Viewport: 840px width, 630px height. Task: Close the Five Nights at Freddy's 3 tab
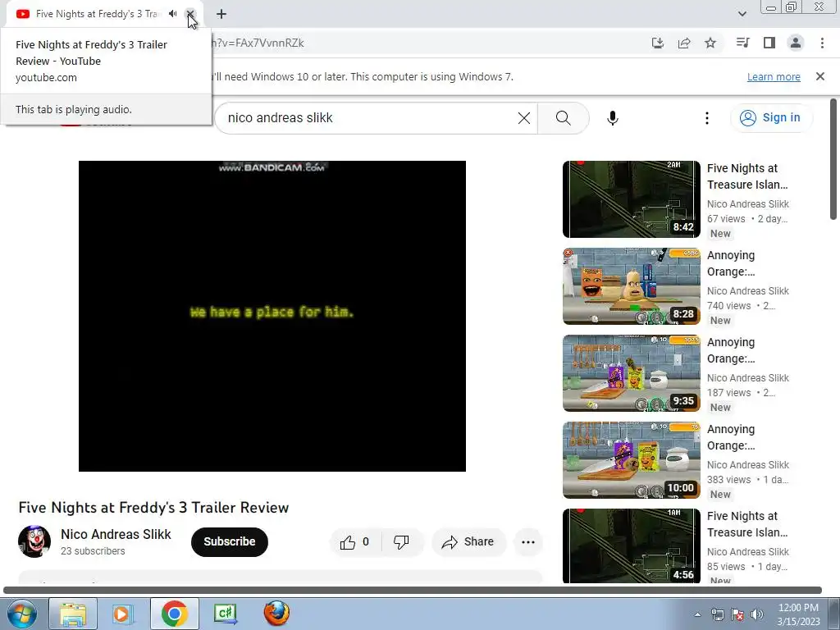189,14
